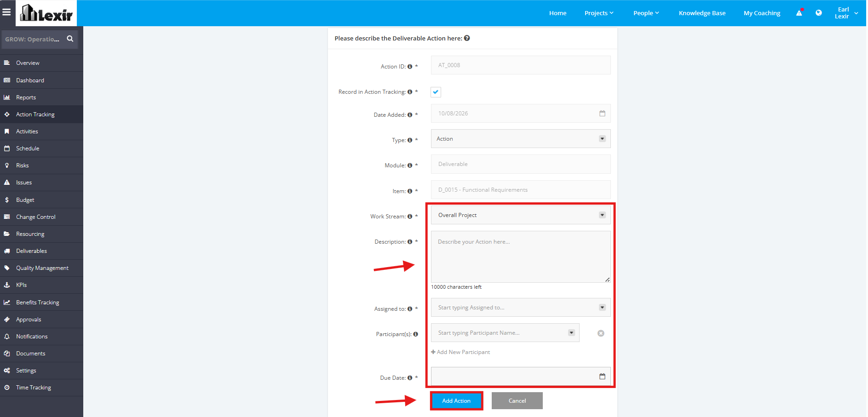
Task: Click info icon next to Due Date
Action: point(410,378)
